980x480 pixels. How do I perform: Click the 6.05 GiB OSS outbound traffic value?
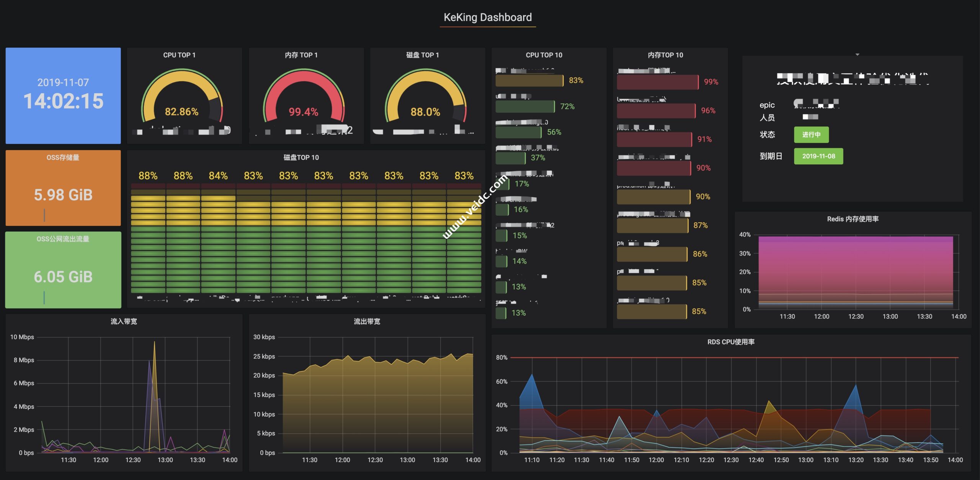click(63, 277)
